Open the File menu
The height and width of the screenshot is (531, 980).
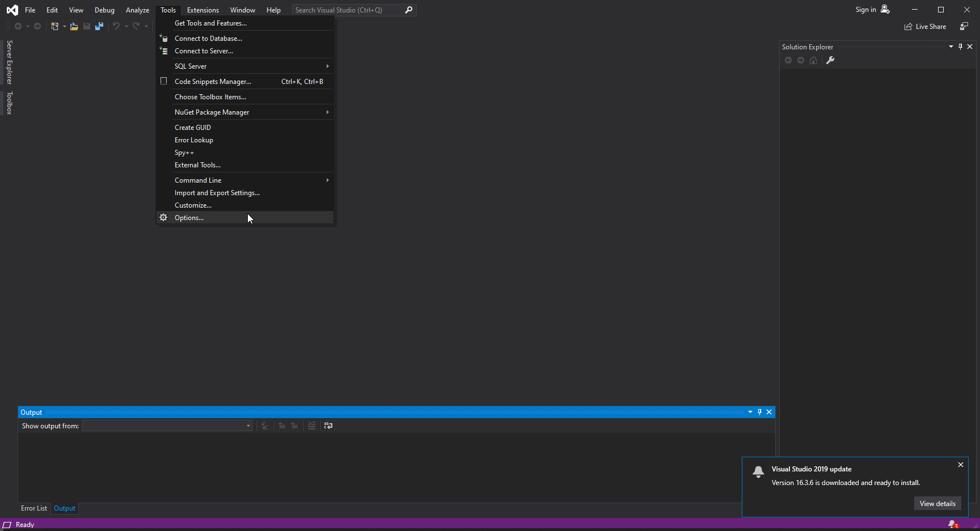(30, 10)
